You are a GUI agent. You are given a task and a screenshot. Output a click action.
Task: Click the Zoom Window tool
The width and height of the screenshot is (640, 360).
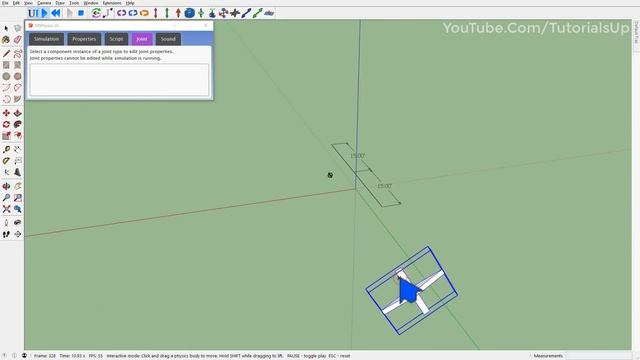coord(18,198)
